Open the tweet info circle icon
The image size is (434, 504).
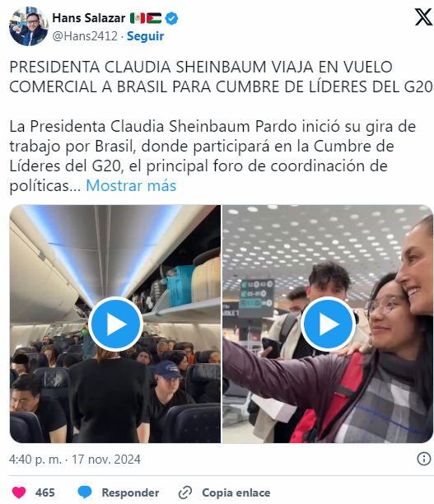pos(424,459)
